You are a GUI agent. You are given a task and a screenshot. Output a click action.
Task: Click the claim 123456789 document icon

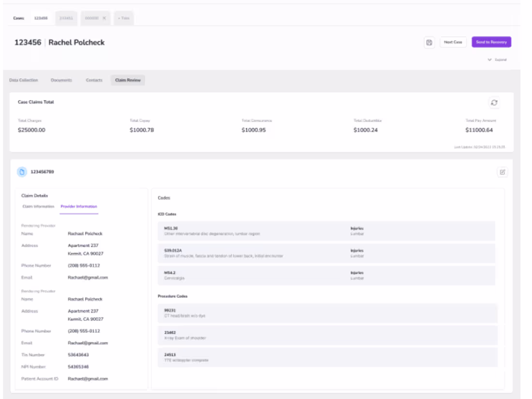[x=22, y=172]
